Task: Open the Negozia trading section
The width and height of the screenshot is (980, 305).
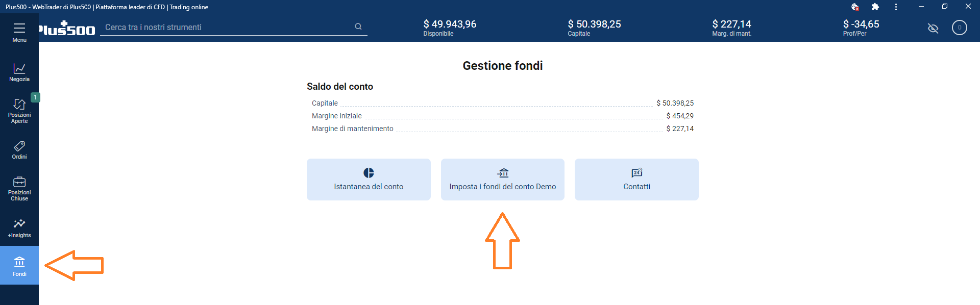Action: click(x=19, y=72)
